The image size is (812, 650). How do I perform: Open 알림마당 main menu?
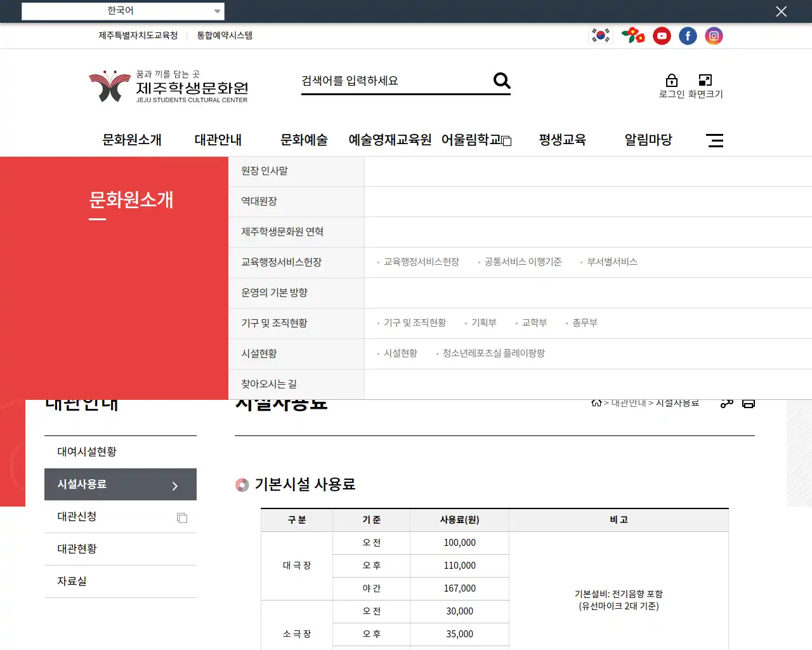click(648, 140)
